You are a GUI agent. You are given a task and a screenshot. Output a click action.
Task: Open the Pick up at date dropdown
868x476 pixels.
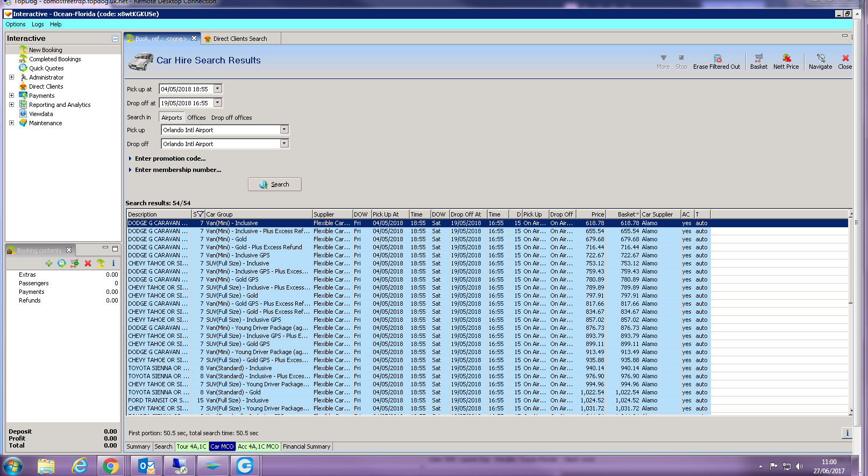(x=218, y=89)
